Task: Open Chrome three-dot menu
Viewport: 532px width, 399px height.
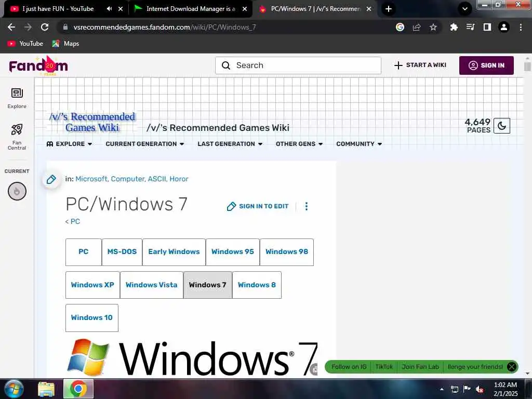Action: [x=521, y=27]
